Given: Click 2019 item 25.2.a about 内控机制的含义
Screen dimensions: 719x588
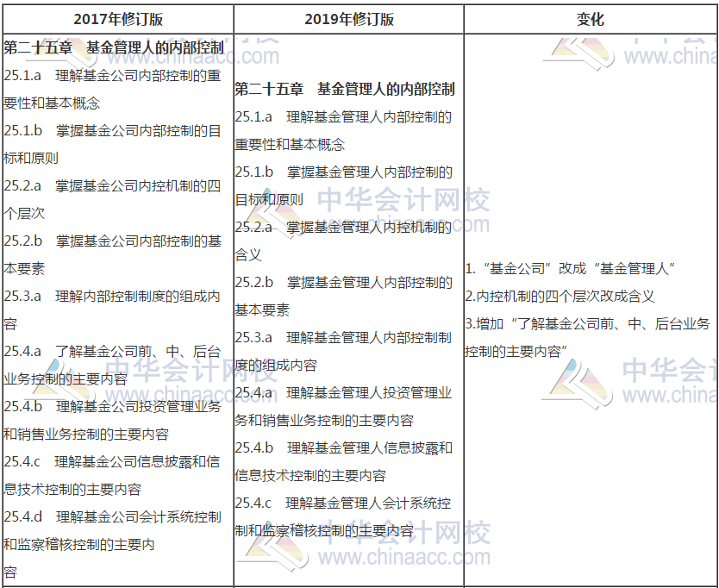Looking at the screenshot, I should tap(343, 241).
